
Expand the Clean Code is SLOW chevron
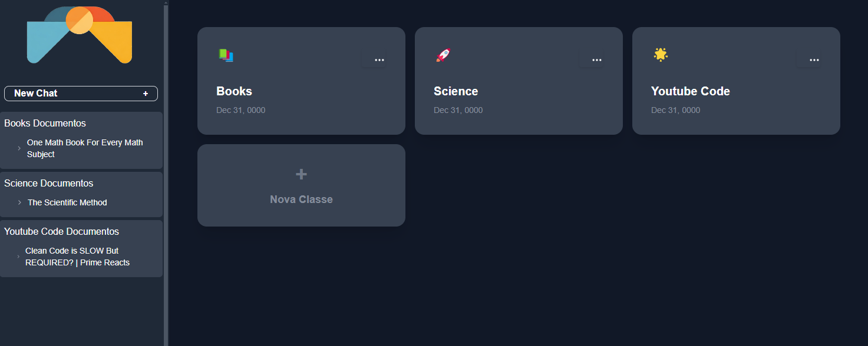point(18,257)
